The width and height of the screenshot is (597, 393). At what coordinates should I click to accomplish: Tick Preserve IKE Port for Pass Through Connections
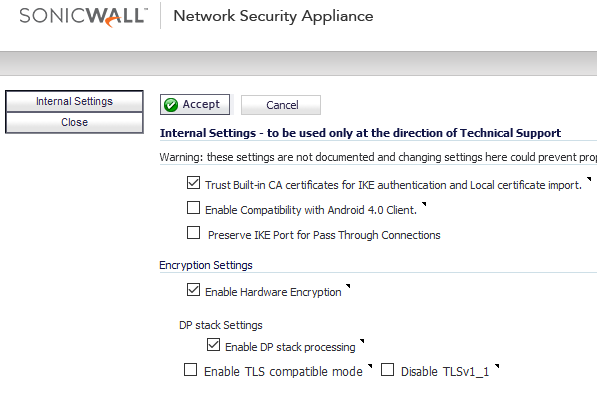(193, 233)
